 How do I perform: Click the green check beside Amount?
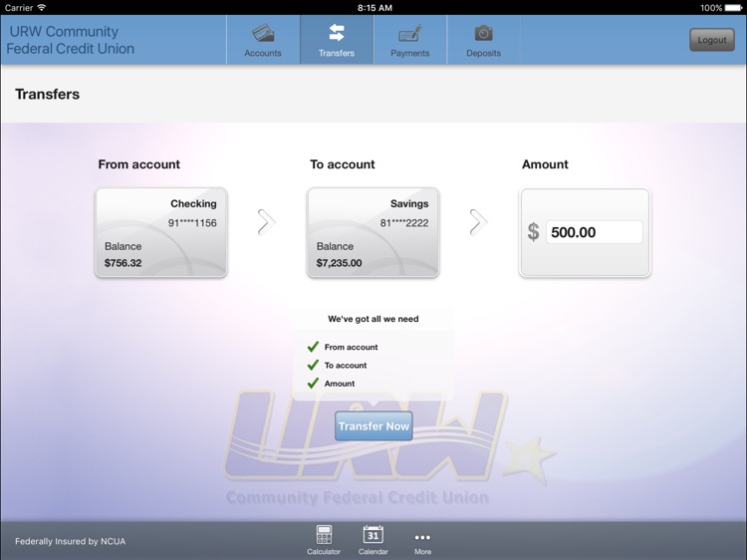coord(313,384)
